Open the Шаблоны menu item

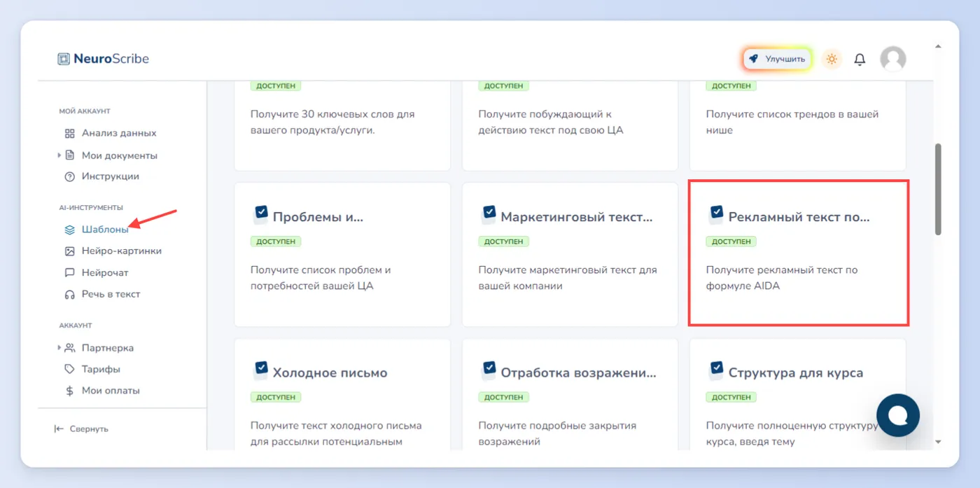click(x=97, y=229)
